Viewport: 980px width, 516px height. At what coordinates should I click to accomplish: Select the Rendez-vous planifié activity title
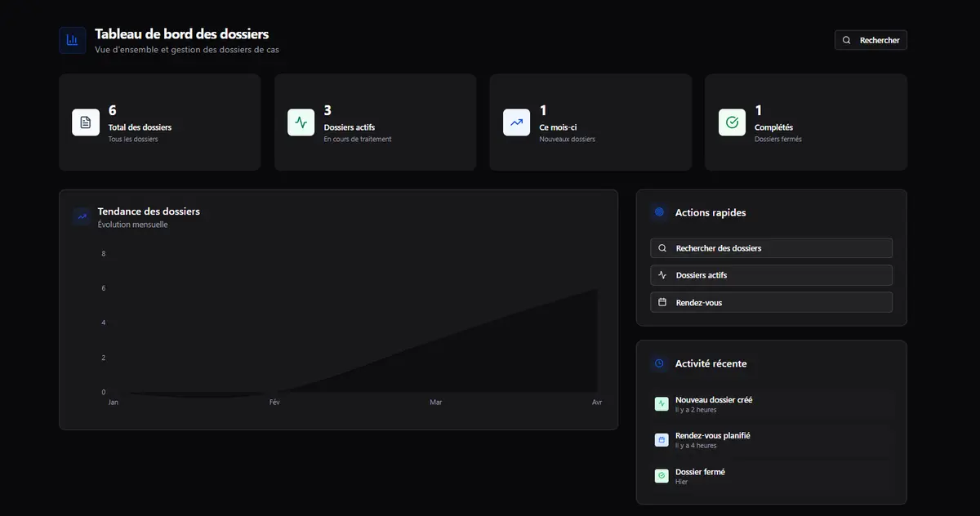coord(712,436)
